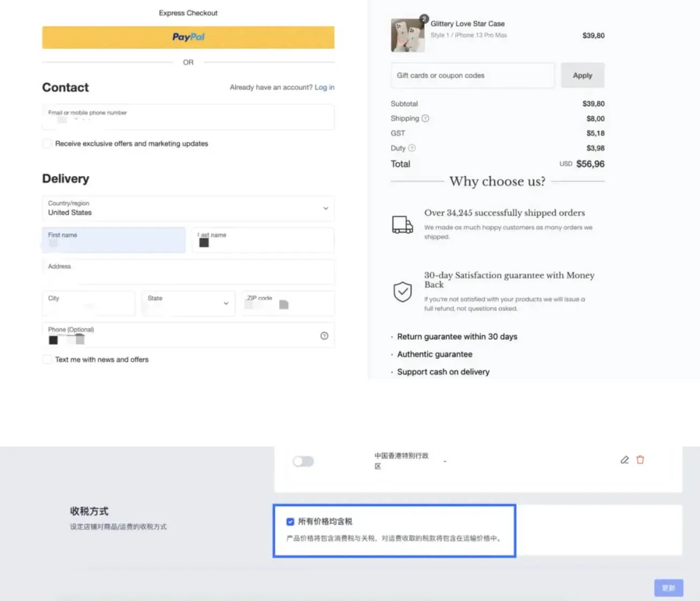Screen dimensions: 700x601
Task: Click the Log in link
Action: pyautogui.click(x=324, y=87)
